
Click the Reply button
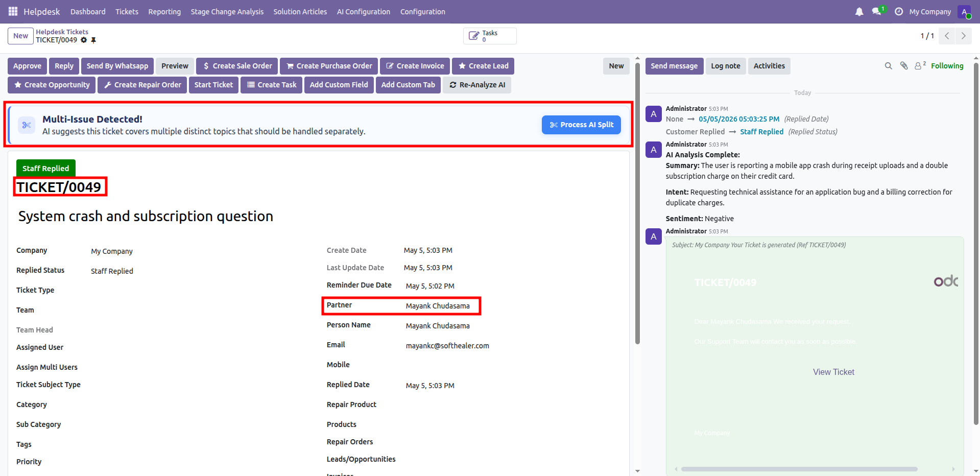pyautogui.click(x=64, y=66)
